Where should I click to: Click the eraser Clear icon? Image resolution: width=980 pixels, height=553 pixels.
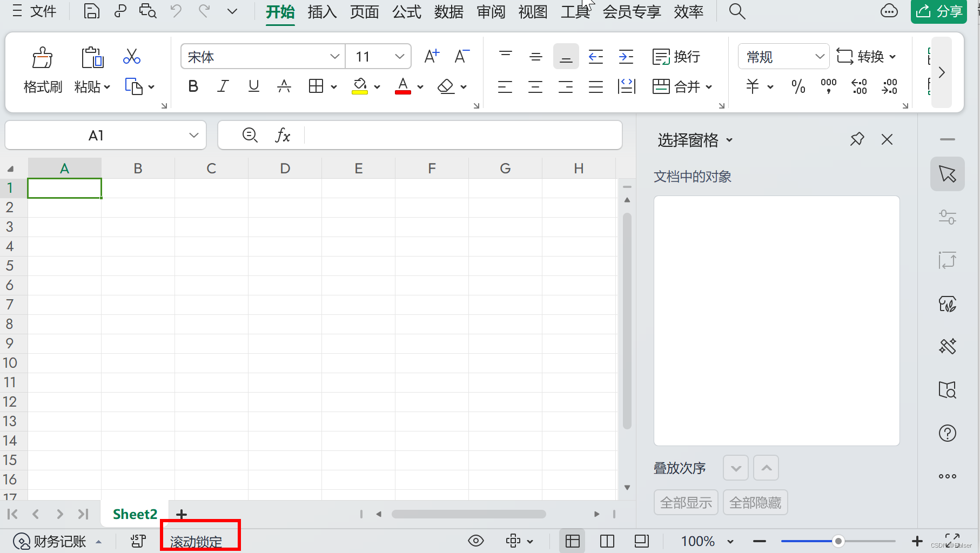446,86
